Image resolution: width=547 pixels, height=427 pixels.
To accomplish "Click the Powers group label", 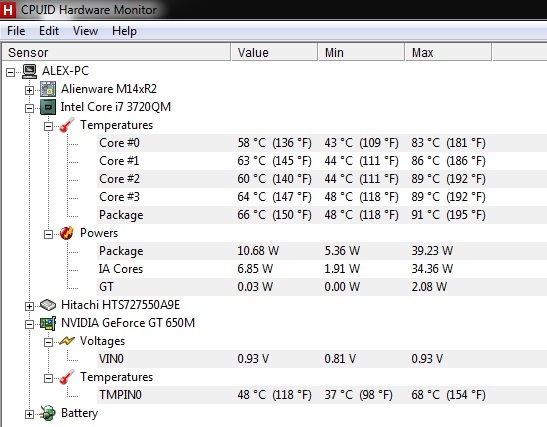I will pos(99,233).
